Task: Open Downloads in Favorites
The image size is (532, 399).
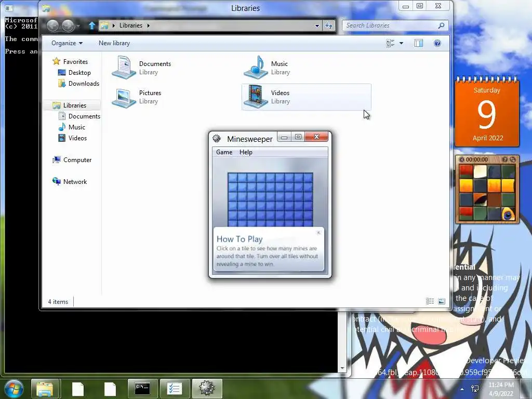Action: pos(84,84)
